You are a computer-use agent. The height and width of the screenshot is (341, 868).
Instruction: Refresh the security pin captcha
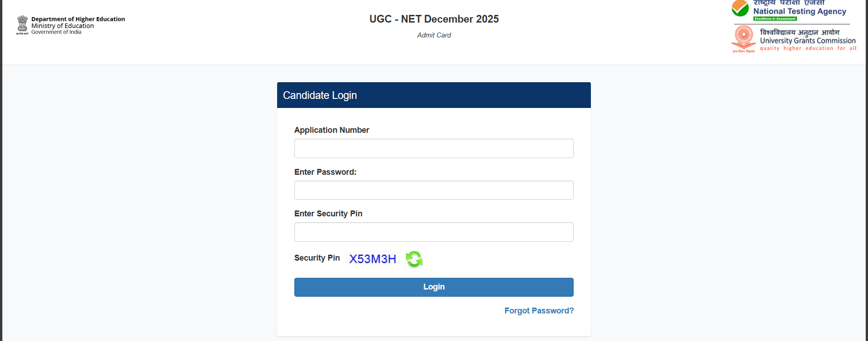point(414,259)
